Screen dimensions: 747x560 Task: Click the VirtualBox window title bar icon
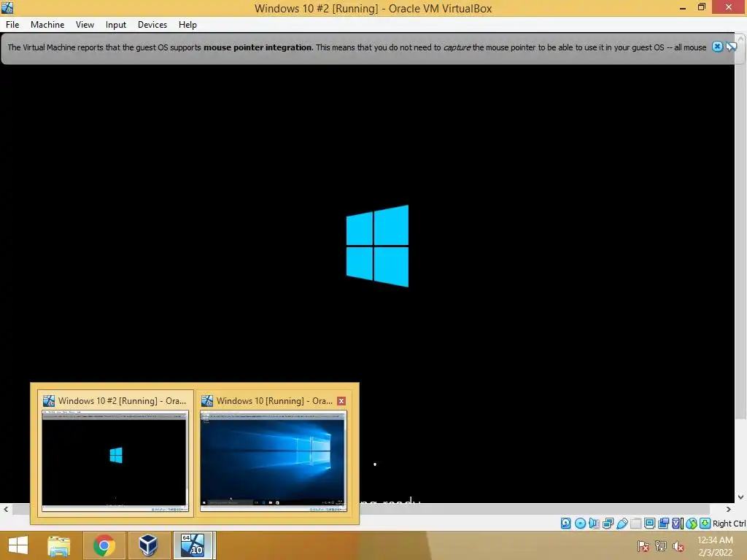click(7, 7)
